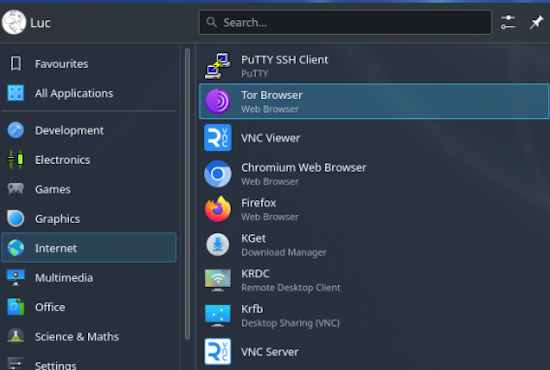Pin the launcher open with pin icon

coord(536,22)
